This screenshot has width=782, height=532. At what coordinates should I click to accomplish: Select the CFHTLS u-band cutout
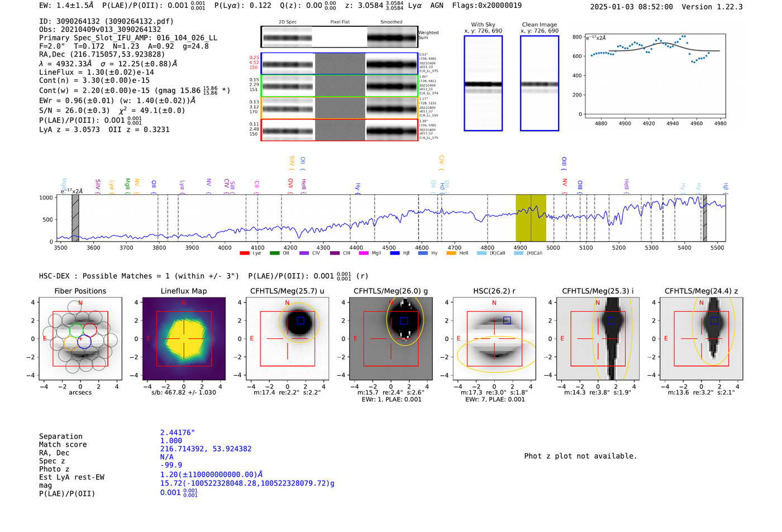(288, 338)
